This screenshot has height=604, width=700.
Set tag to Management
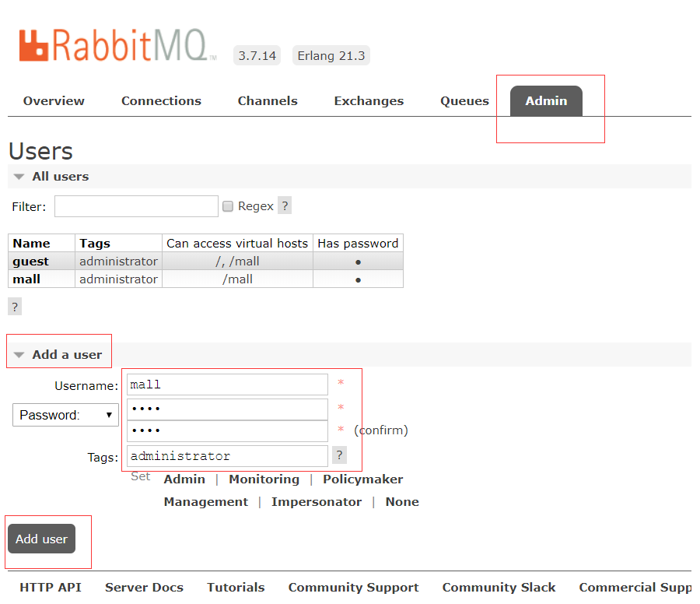[206, 502]
